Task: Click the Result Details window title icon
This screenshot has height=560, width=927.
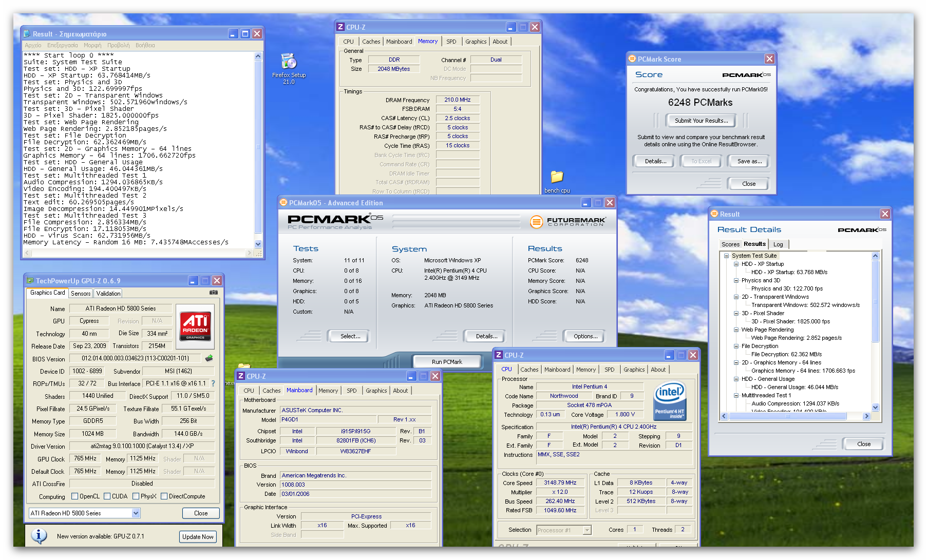Action: tap(714, 214)
